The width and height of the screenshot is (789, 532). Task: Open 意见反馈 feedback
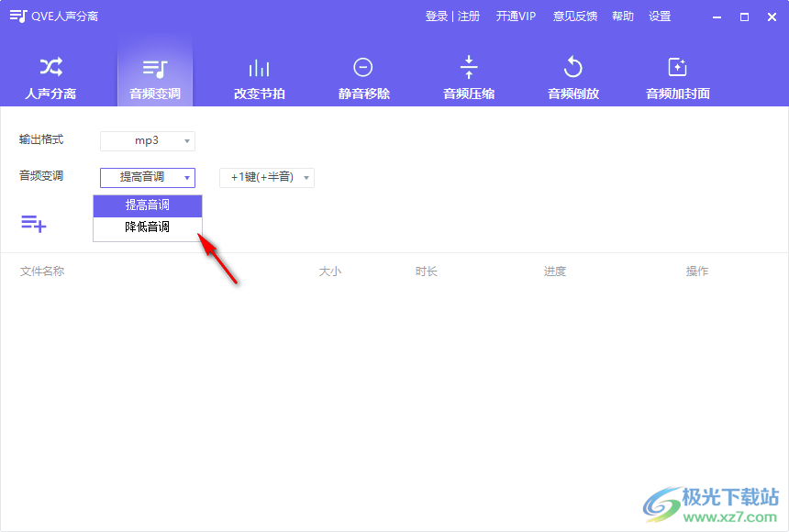pos(574,16)
